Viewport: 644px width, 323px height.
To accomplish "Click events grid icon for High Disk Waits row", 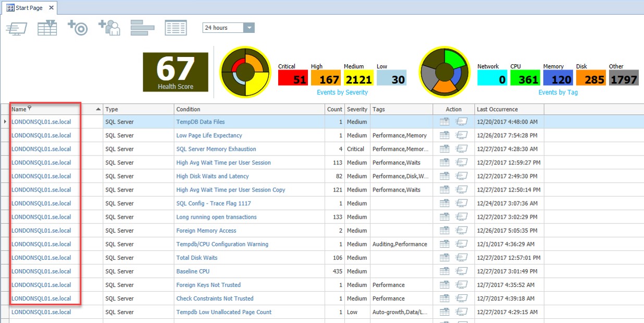I will coord(444,176).
